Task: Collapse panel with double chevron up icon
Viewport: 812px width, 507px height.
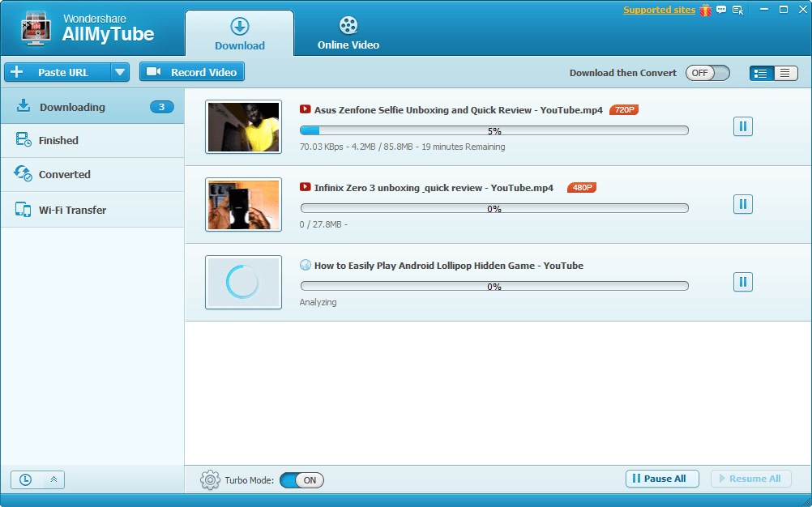Action: pyautogui.click(x=53, y=479)
